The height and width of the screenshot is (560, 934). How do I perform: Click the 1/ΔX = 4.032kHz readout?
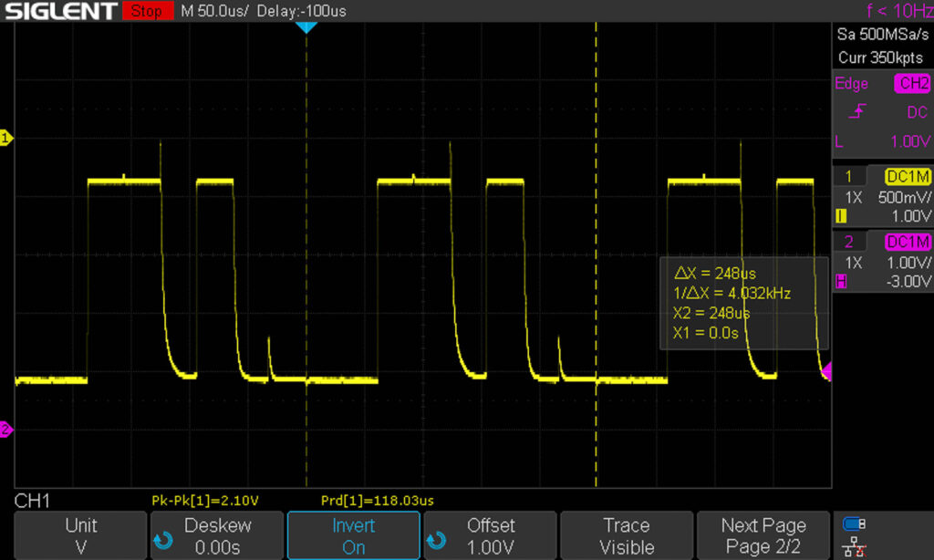(732, 293)
